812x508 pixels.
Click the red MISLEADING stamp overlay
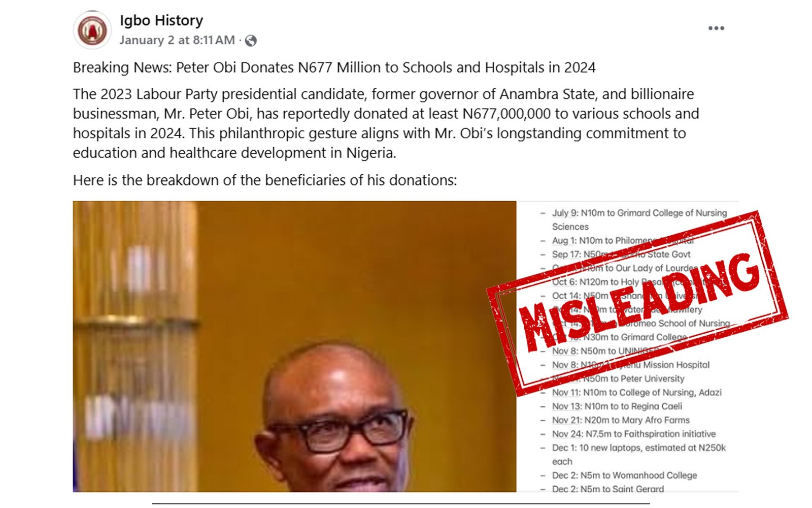coord(637,303)
